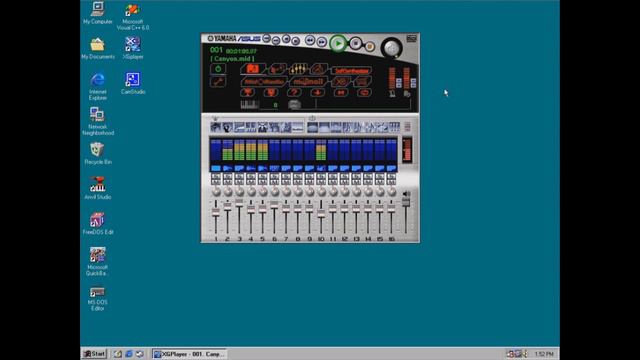Select the XGPlayer taskbar button
Image resolution: width=640 pixels, height=360 pixels.
(x=189, y=354)
